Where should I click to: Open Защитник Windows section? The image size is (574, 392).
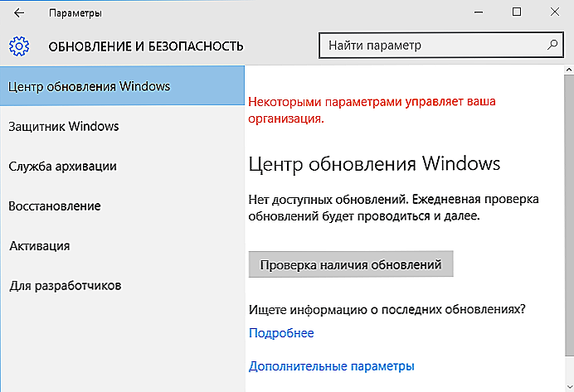(x=122, y=126)
